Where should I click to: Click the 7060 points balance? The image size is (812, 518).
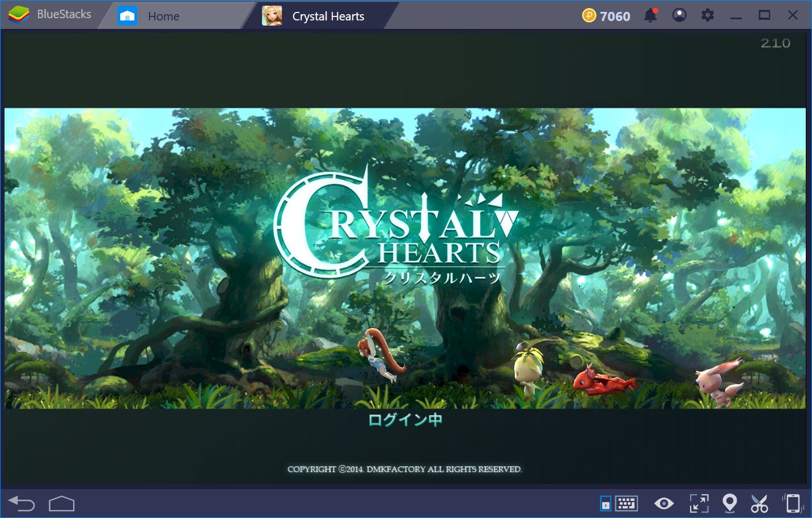(615, 16)
